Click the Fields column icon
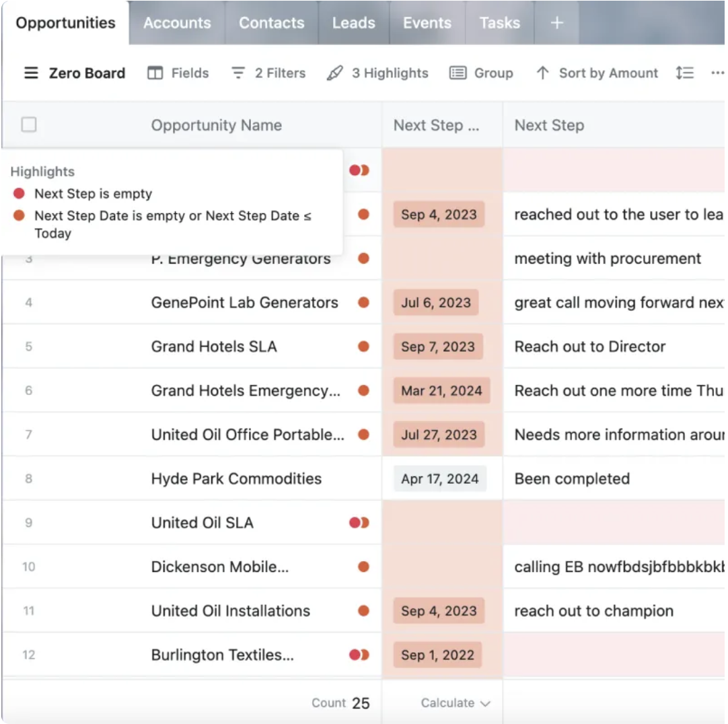This screenshot has height=724, width=728. pos(155,73)
